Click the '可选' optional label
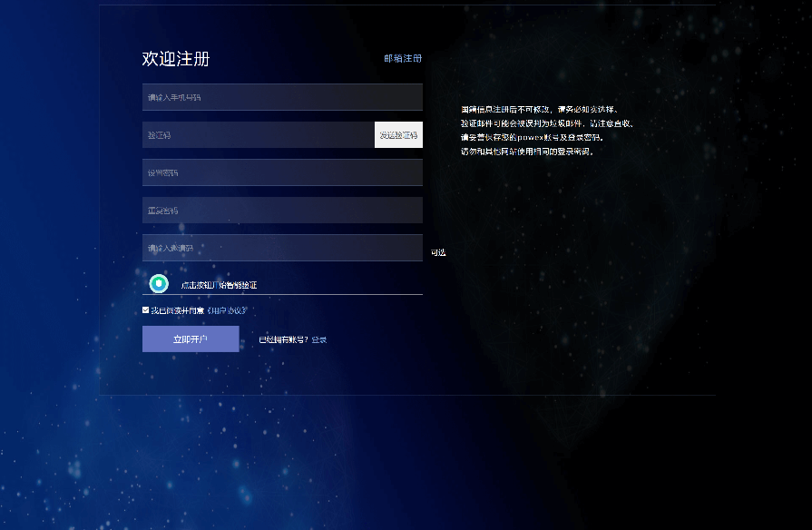 click(438, 252)
